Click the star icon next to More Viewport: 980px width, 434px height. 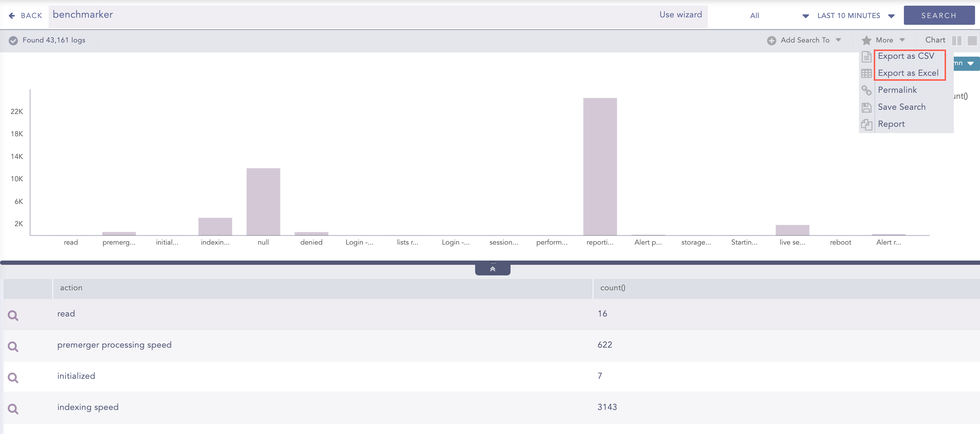[866, 40]
